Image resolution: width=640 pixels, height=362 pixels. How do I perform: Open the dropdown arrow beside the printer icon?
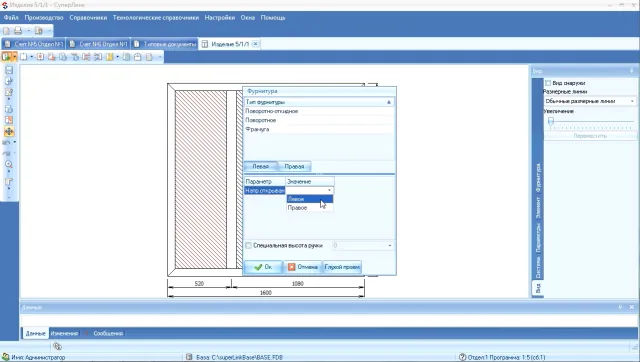click(28, 31)
